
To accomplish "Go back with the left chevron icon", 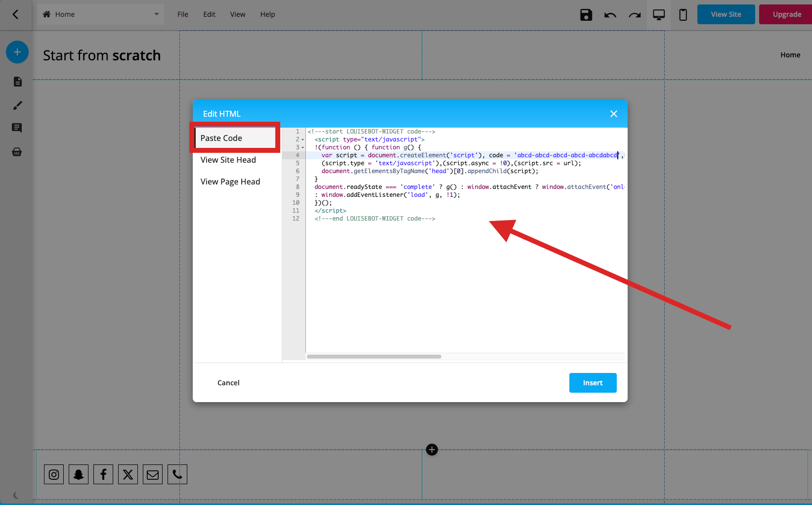I will [15, 14].
